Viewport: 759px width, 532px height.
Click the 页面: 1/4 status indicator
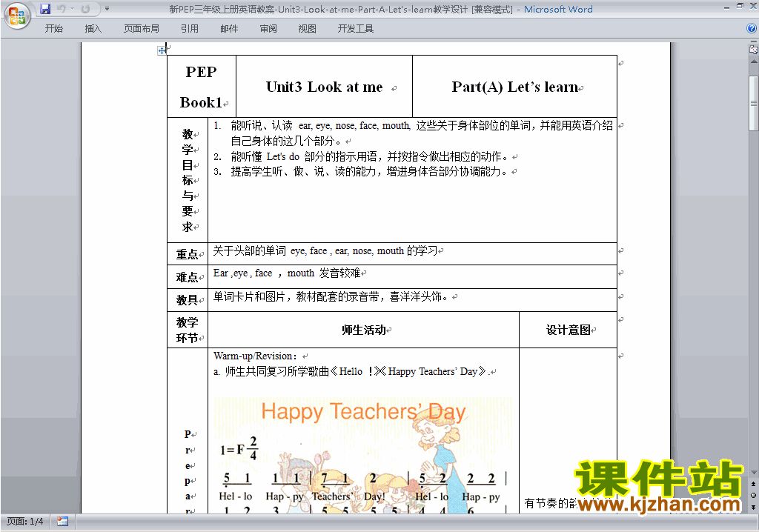pyautogui.click(x=25, y=522)
